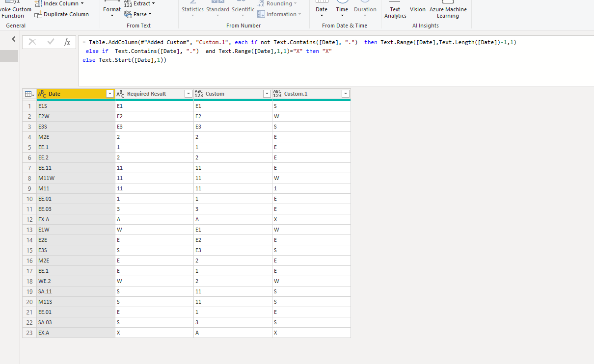Open the Statistics menu
The height and width of the screenshot is (364, 594).
click(x=192, y=9)
